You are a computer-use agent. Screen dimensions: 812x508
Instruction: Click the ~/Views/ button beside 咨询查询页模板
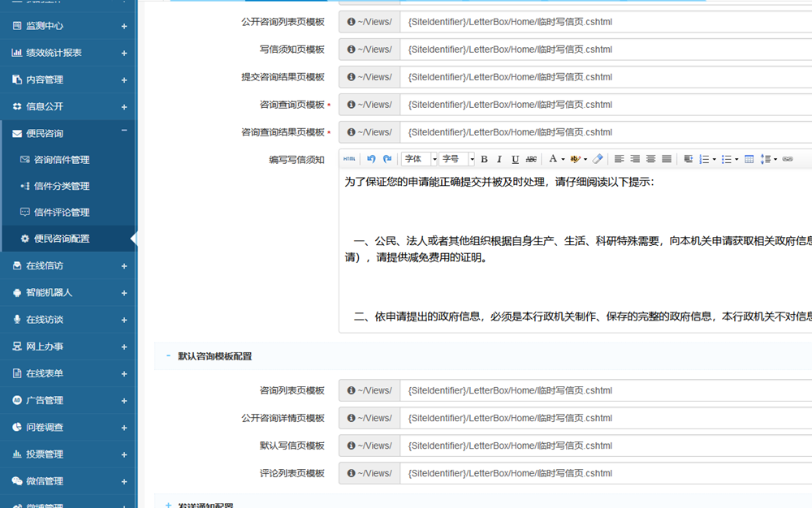(x=369, y=104)
